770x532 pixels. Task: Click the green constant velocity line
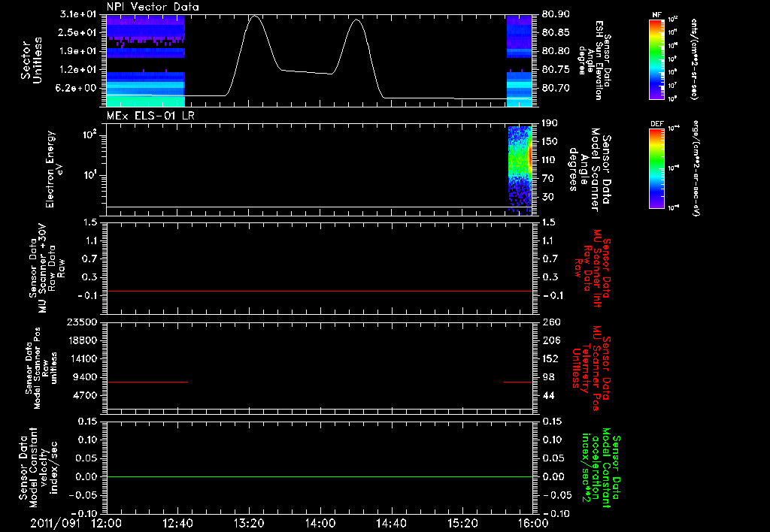(x=319, y=476)
